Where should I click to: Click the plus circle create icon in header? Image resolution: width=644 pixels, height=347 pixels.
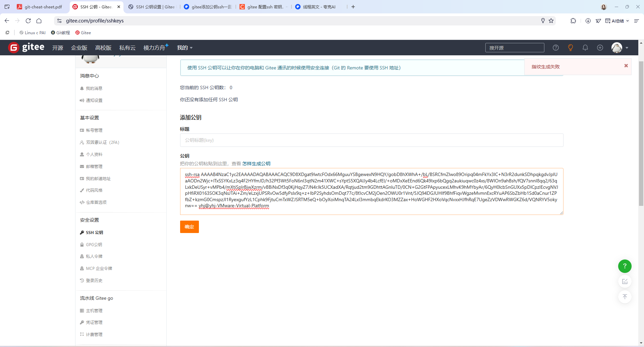click(x=600, y=48)
